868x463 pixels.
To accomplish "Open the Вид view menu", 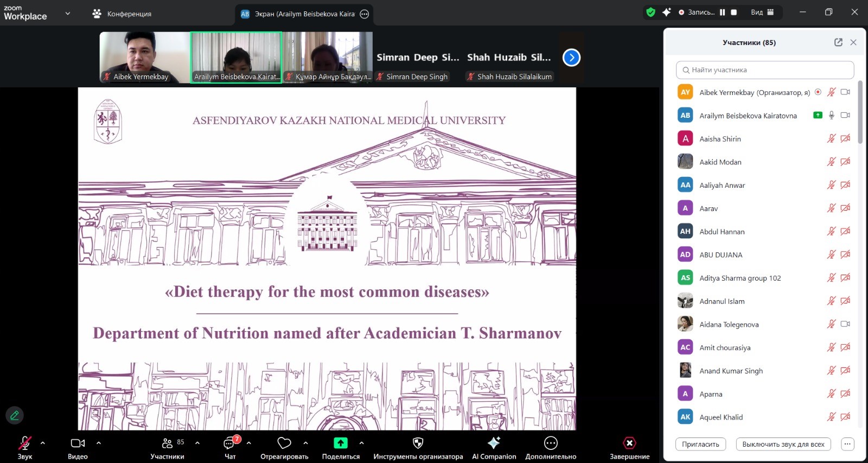I will [762, 12].
